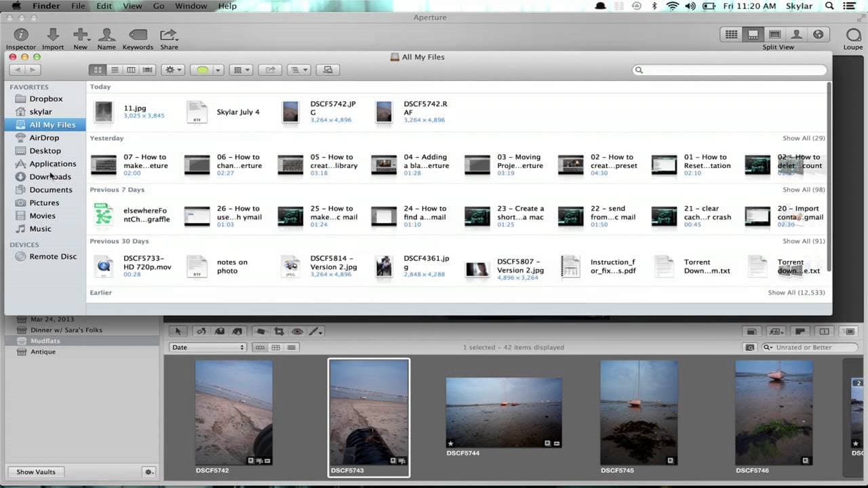This screenshot has width=868, height=488.
Task: Go forward in the Finder window
Action: (33, 70)
